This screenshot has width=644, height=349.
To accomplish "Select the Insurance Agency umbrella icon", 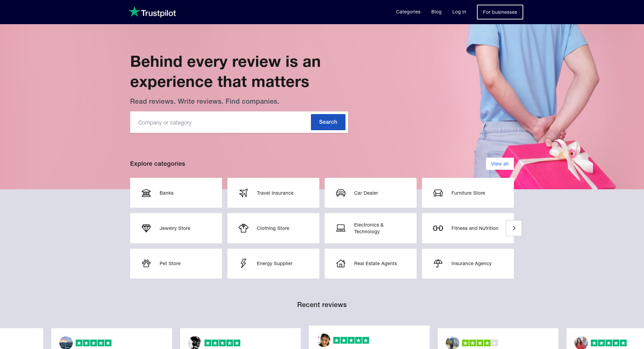I will [438, 263].
